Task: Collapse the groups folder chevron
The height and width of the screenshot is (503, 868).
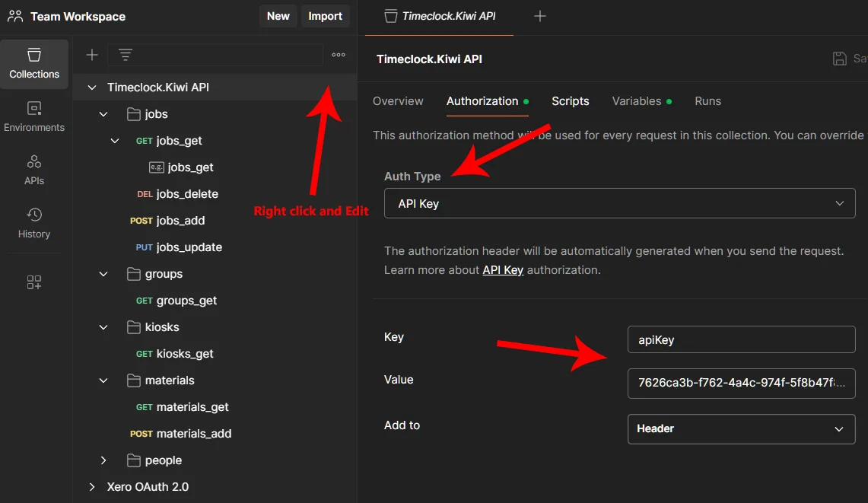Action: tap(103, 274)
